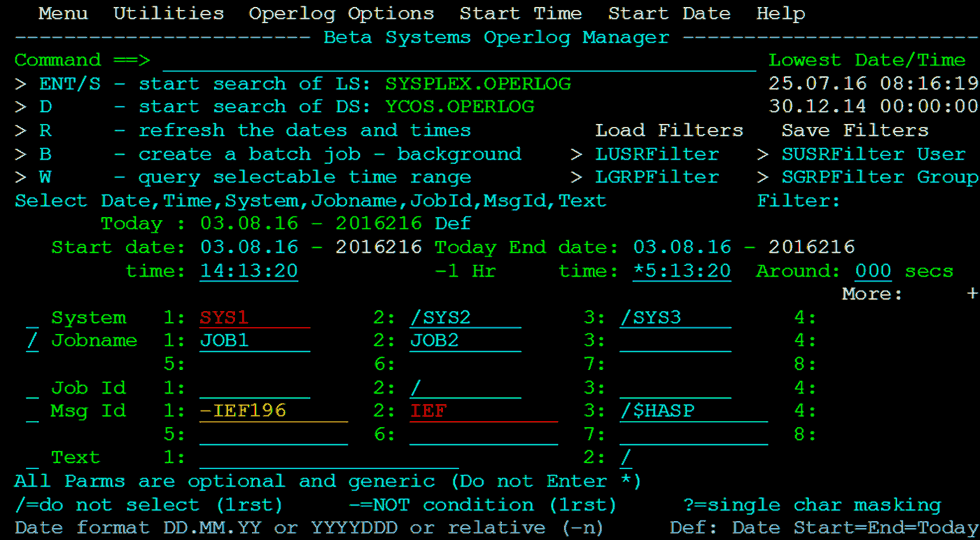Viewport: 980px width, 540px height.
Task: Select ENT/S to search LS SYSPLEX.OPERLOG
Action: point(69,84)
